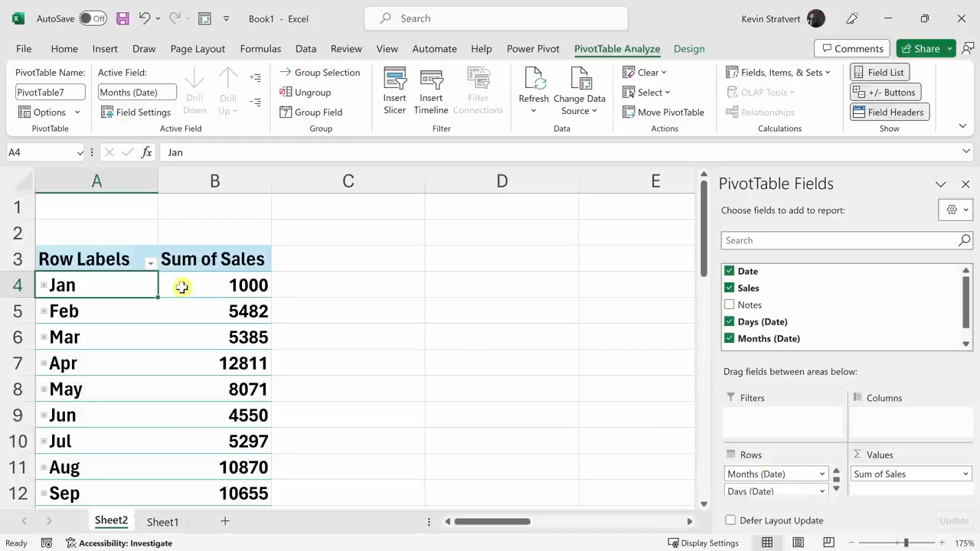980x551 pixels.
Task: Switch to Page Break Preview in status bar
Action: coord(828,543)
